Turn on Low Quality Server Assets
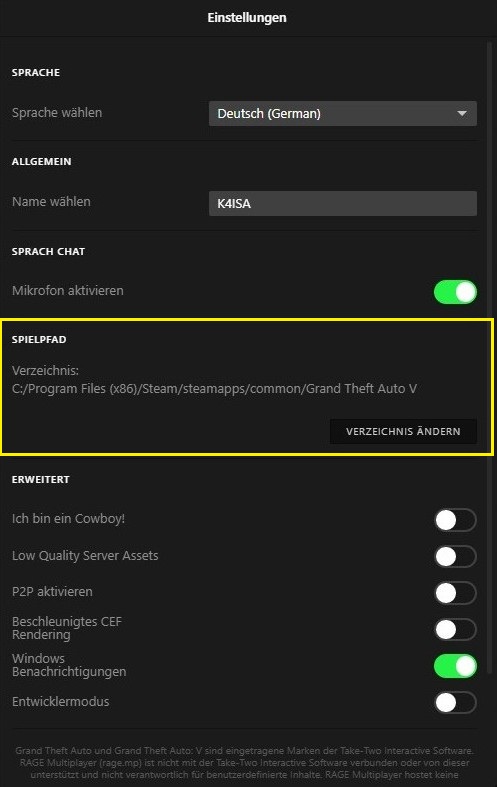This screenshot has width=497, height=787. tap(455, 556)
